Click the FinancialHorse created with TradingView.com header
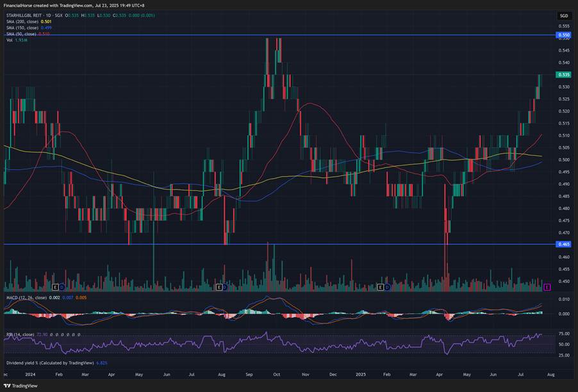The width and height of the screenshot is (578, 392). (74, 6)
